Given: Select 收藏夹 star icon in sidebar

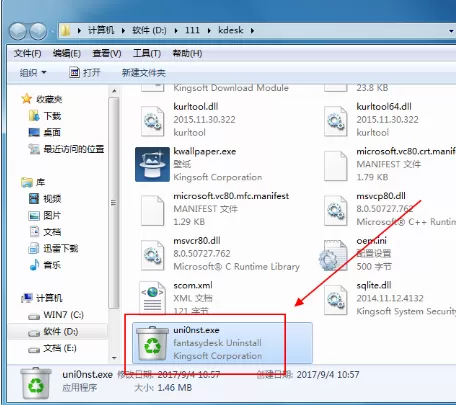Looking at the screenshot, I should [26, 99].
